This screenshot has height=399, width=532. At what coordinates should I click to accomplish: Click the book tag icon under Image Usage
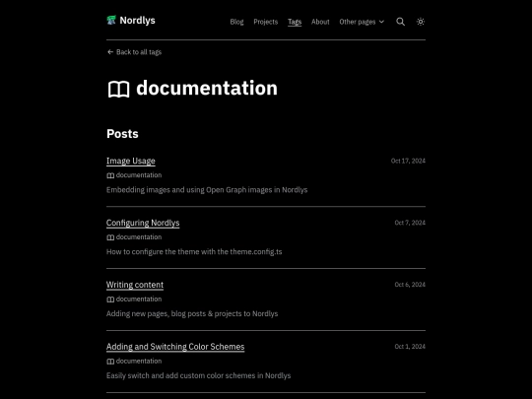[110, 175]
